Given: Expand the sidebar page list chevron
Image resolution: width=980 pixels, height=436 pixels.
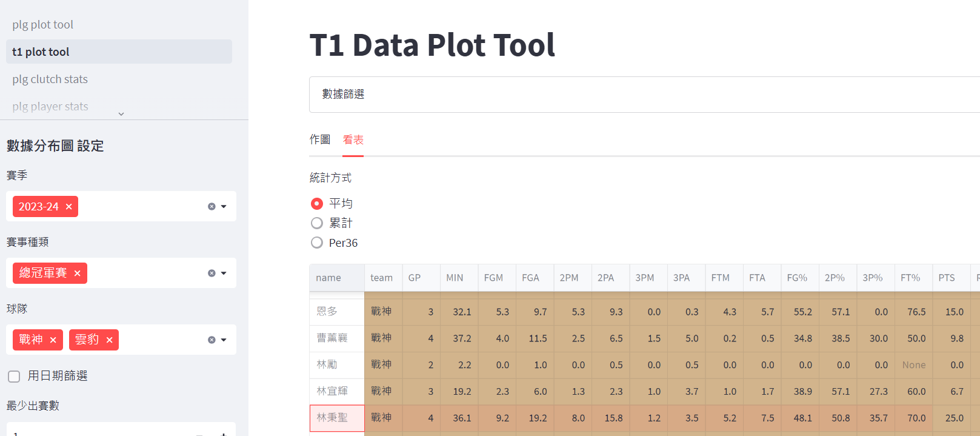Looking at the screenshot, I should coord(121,114).
